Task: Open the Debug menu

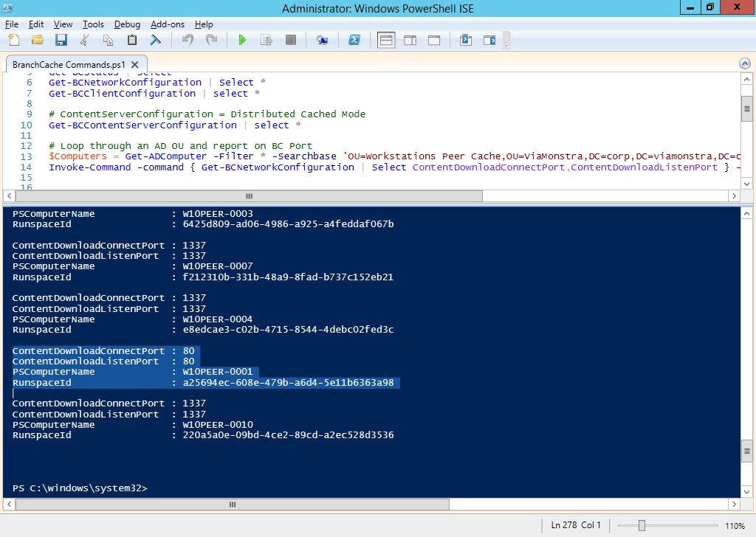Action: click(126, 24)
